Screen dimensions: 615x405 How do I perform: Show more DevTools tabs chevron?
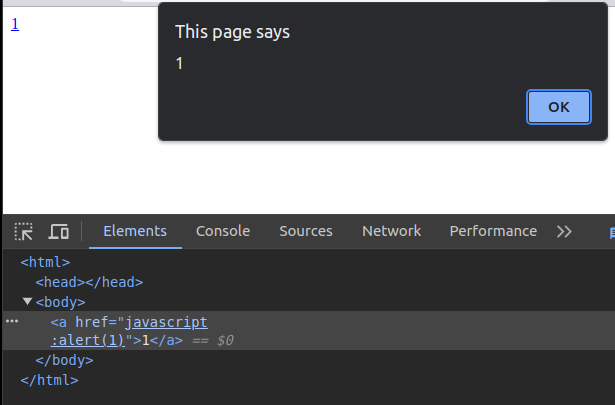point(564,232)
